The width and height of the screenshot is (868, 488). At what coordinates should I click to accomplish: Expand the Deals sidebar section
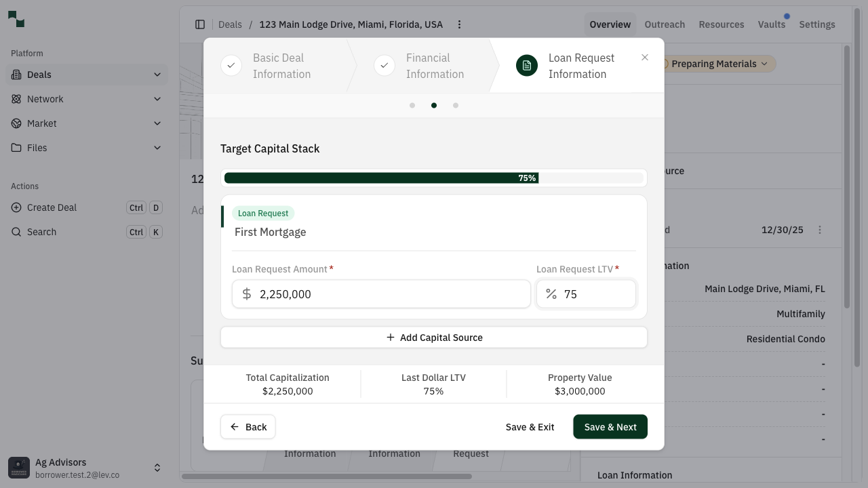157,75
